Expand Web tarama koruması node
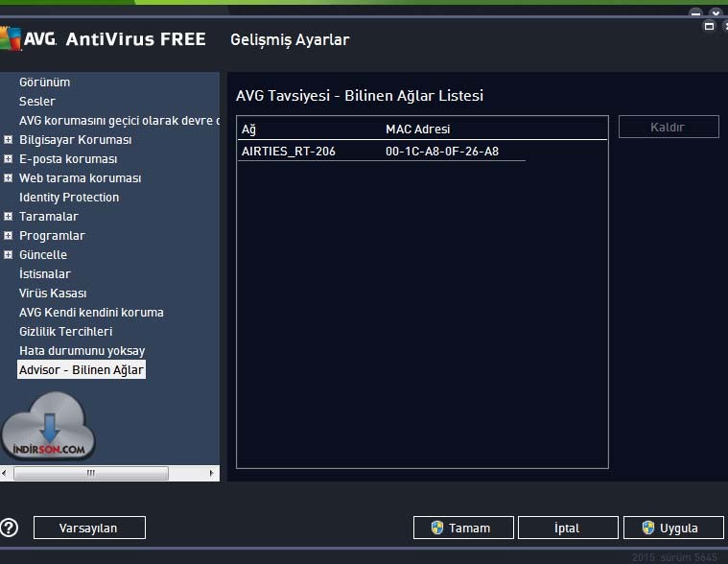The image size is (728, 564). [x=8, y=177]
